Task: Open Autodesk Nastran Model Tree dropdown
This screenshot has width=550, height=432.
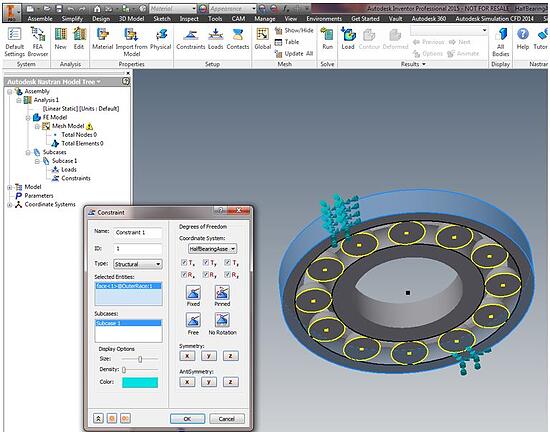Action: [99, 82]
